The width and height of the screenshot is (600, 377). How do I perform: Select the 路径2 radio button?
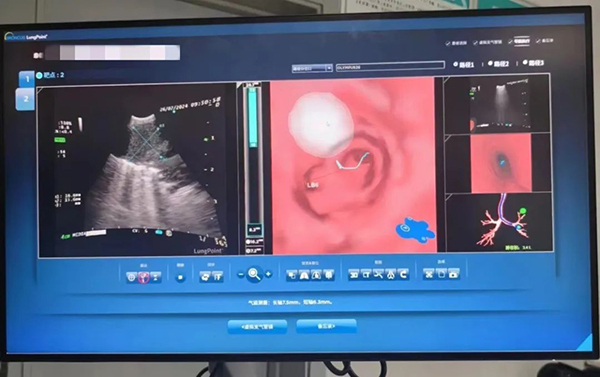click(x=490, y=63)
